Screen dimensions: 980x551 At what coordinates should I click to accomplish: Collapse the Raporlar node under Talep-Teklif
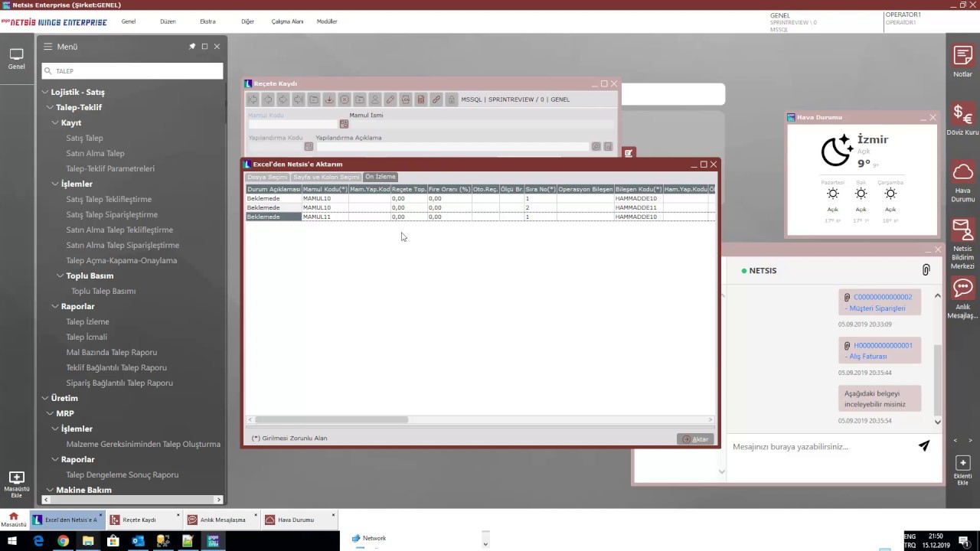pyautogui.click(x=55, y=306)
